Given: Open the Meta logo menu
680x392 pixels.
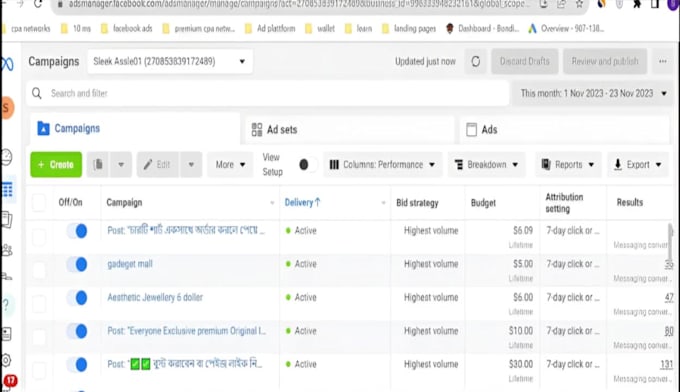Looking at the screenshot, I should (7, 64).
